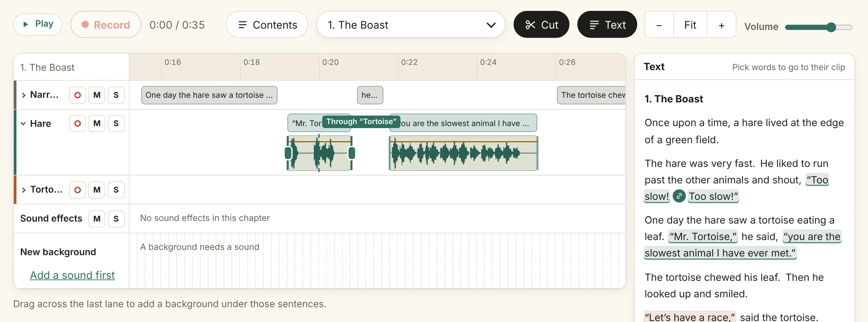This screenshot has width=868, height=322.
Task: Click the Play button
Action: [38, 24]
